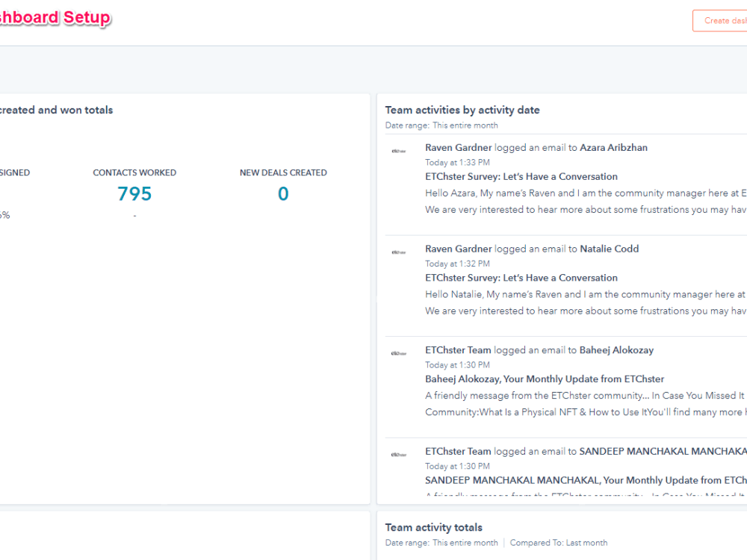
Task: Open Team activity totals report title
Action: [433, 527]
